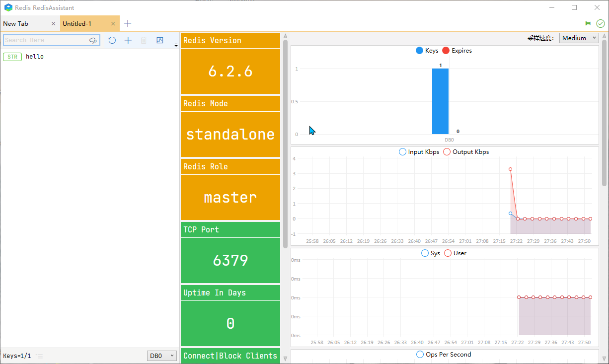Close the New Tab tab

point(54,23)
